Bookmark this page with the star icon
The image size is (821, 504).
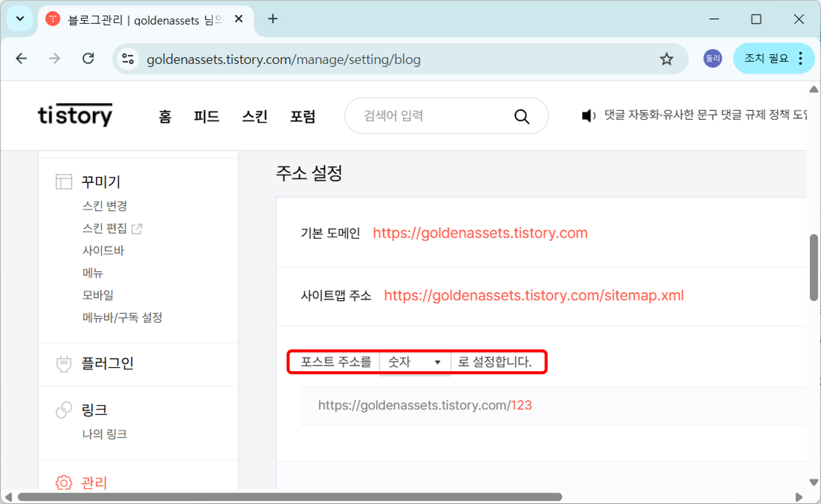pyautogui.click(x=666, y=59)
